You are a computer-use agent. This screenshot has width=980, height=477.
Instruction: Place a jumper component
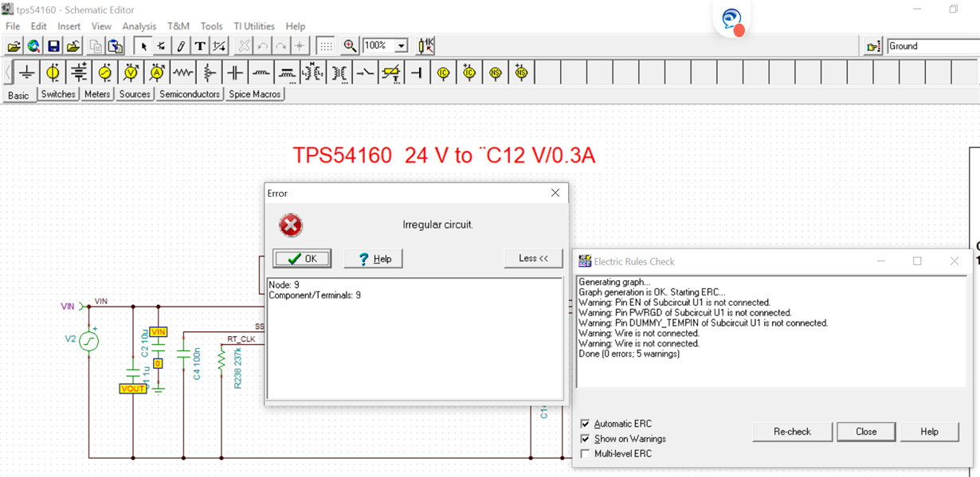click(x=417, y=72)
